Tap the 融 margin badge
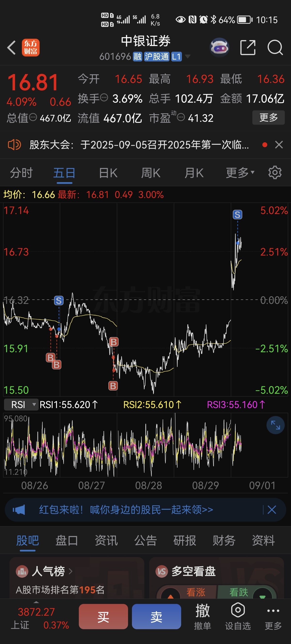291x644 pixels. coord(137,57)
